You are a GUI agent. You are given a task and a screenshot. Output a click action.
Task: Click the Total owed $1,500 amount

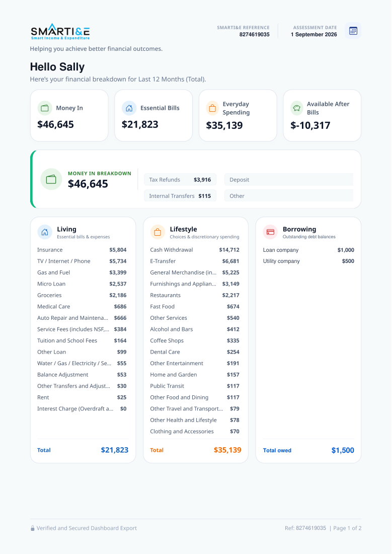343,450
